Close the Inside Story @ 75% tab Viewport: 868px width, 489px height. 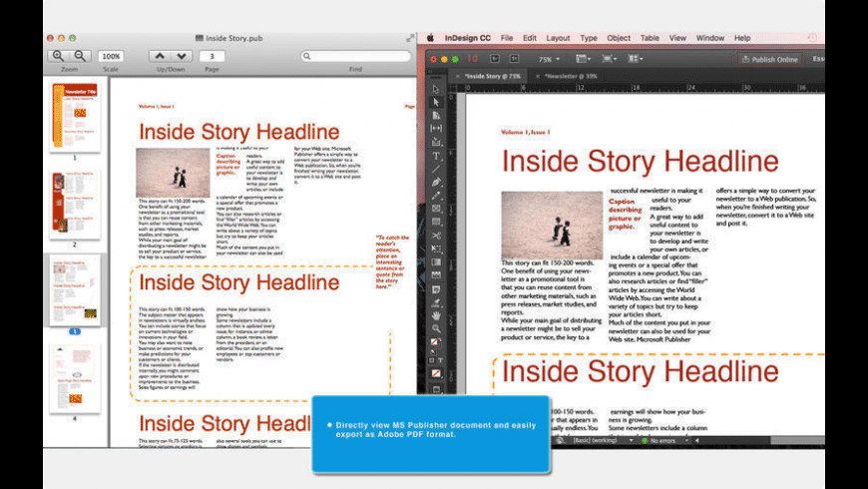coord(458,77)
